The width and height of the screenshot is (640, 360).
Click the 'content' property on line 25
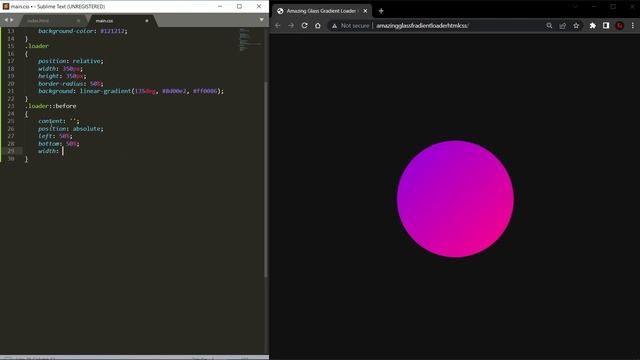click(50, 121)
